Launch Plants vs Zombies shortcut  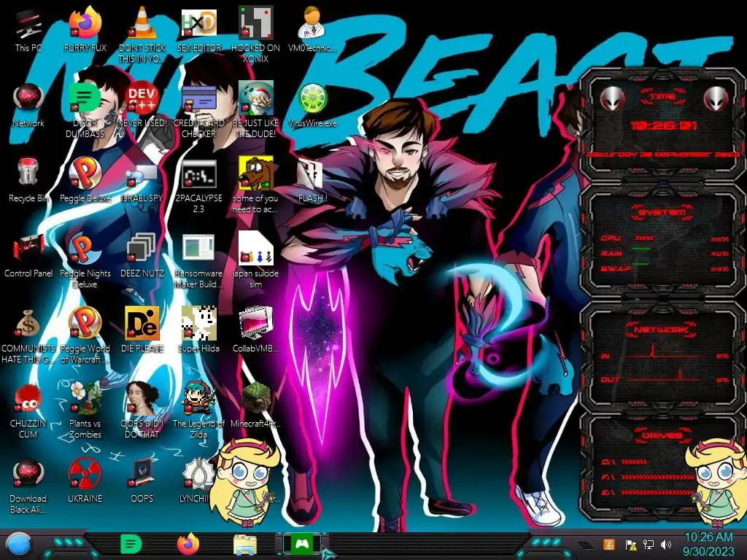click(x=85, y=411)
